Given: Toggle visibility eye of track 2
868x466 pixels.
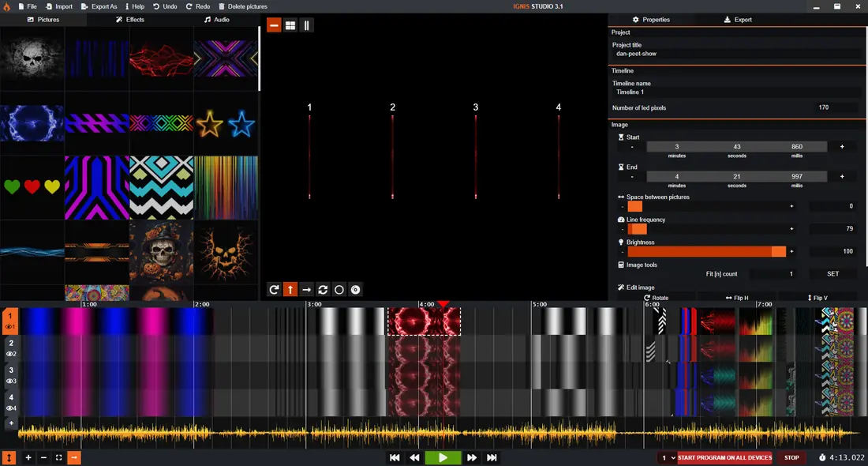Looking at the screenshot, I should tap(10, 354).
